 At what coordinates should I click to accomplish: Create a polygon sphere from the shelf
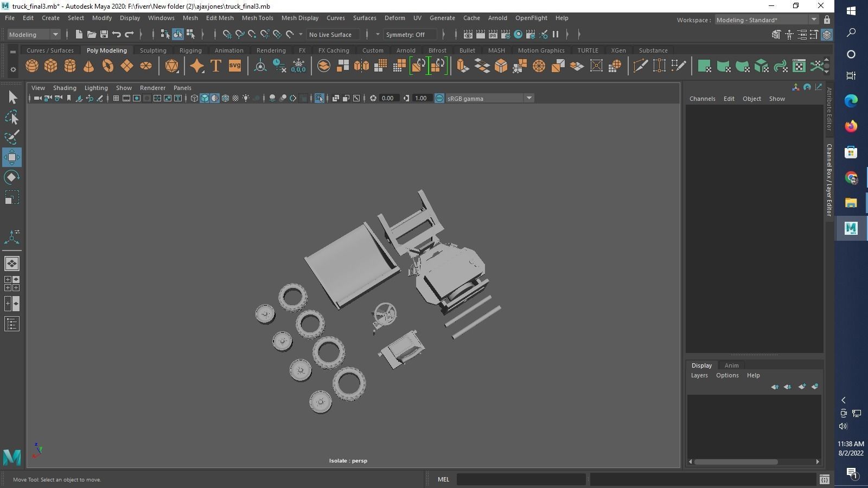tap(32, 66)
